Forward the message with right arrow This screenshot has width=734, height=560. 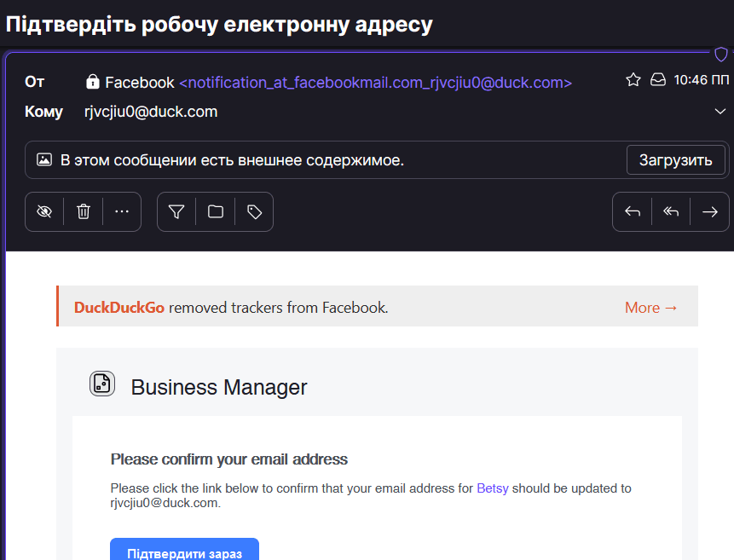[x=709, y=211]
